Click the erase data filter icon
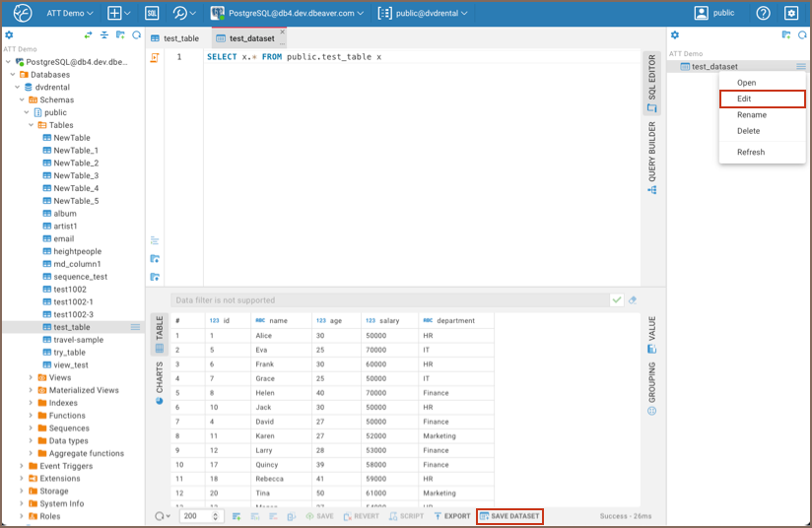The width and height of the screenshot is (812, 528). (x=633, y=300)
